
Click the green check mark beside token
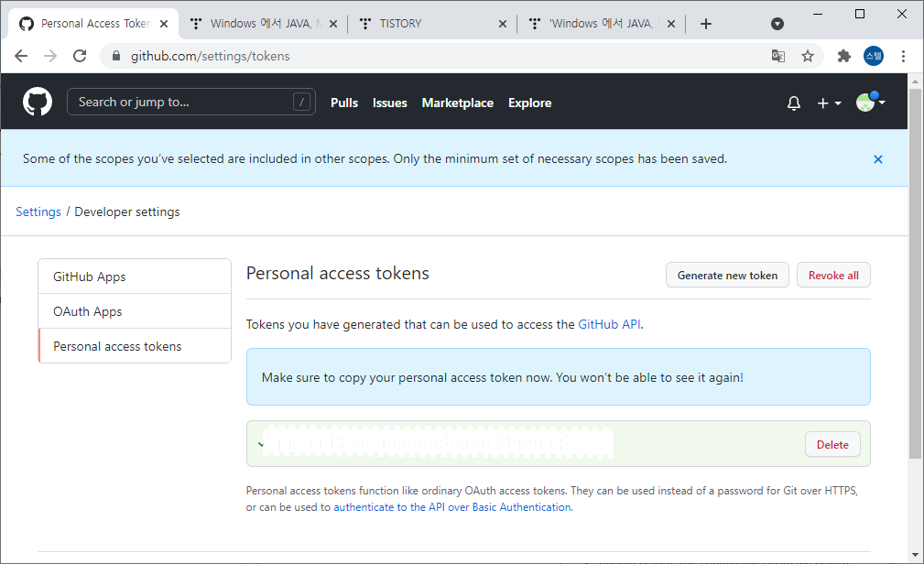(x=260, y=444)
